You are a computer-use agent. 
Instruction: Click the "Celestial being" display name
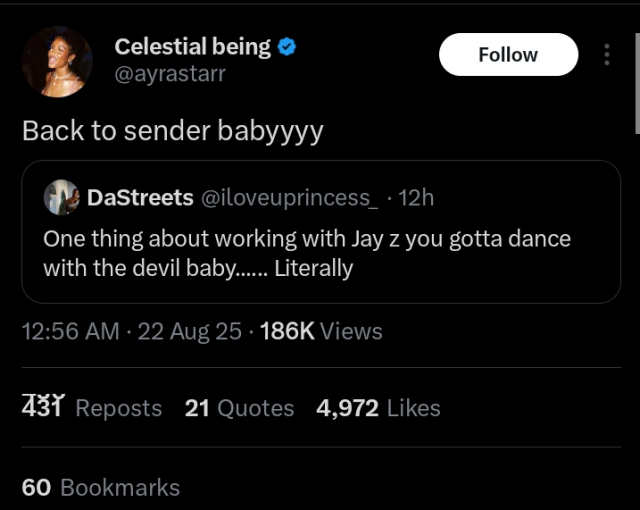pos(192,46)
